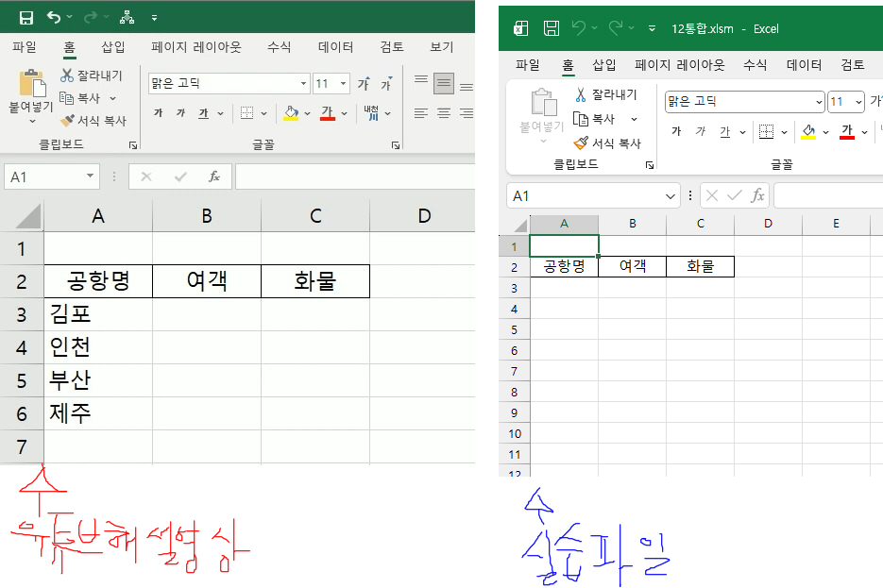Open the 삽입 (Insert) tab in left window

[113, 46]
